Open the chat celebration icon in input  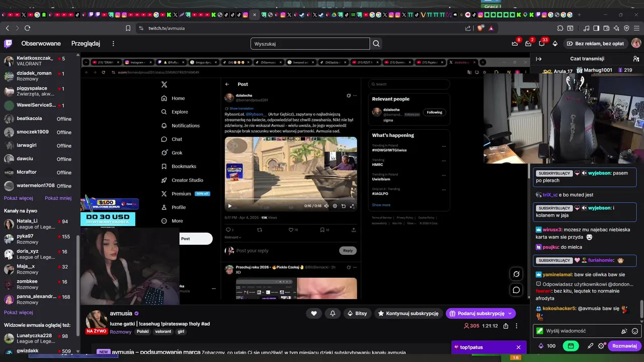click(x=624, y=331)
